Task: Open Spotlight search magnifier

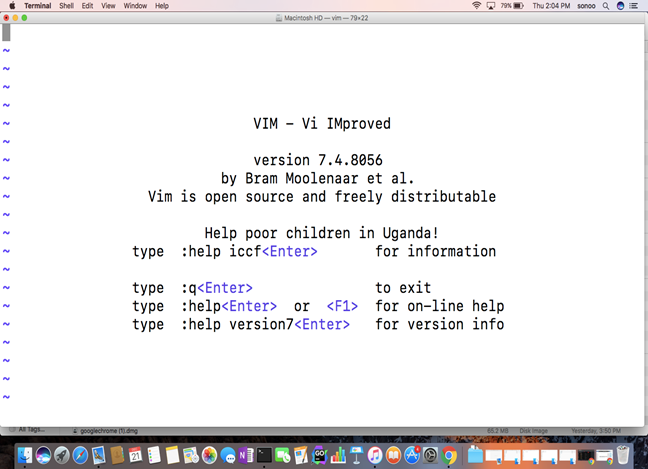Action: 606,6
